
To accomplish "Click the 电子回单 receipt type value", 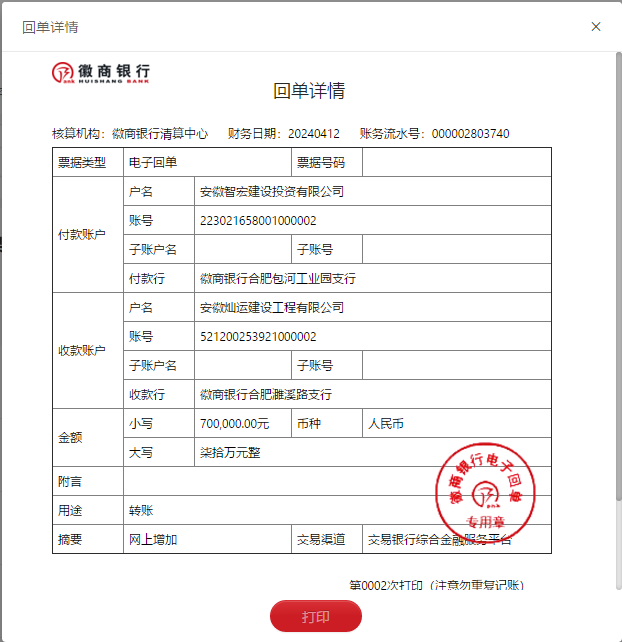I will click(153, 162).
